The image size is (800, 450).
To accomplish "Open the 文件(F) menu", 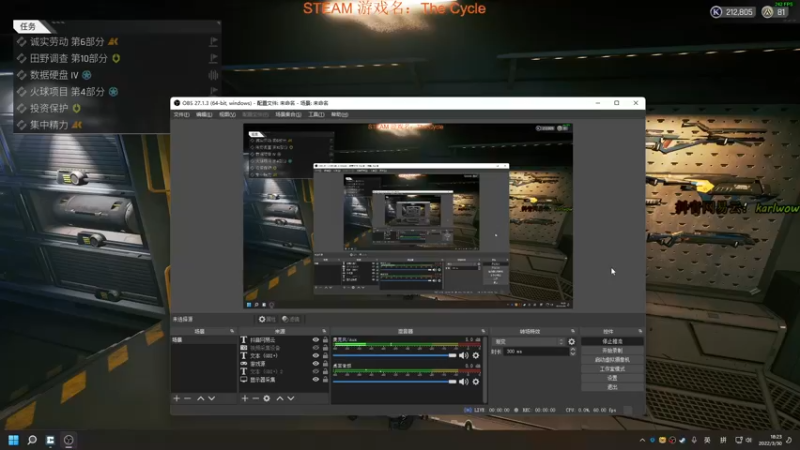I will pyautogui.click(x=181, y=115).
